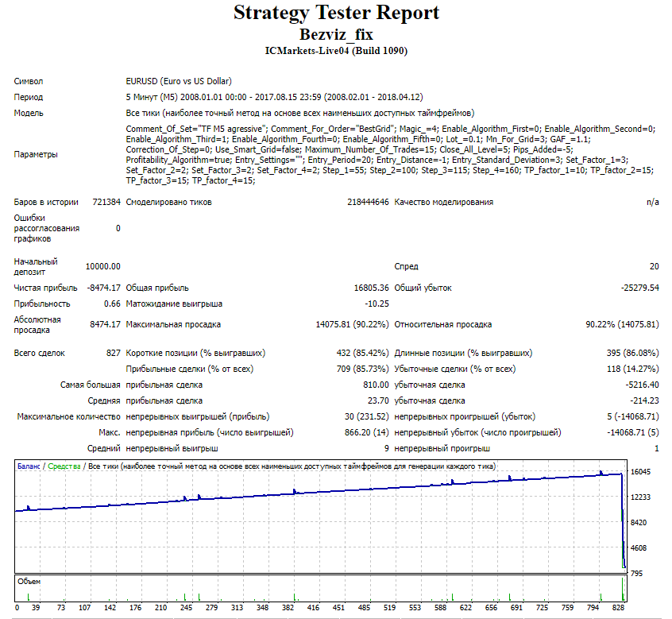Click the 416 trade-number axis label
672x619 pixels.
pos(313,607)
